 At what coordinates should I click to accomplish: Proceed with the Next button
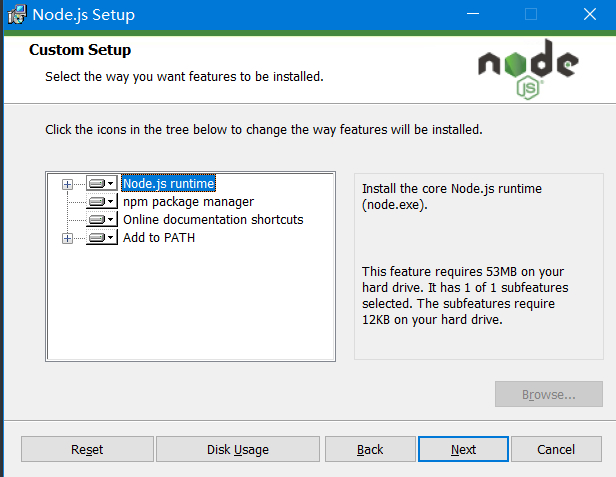click(x=463, y=449)
